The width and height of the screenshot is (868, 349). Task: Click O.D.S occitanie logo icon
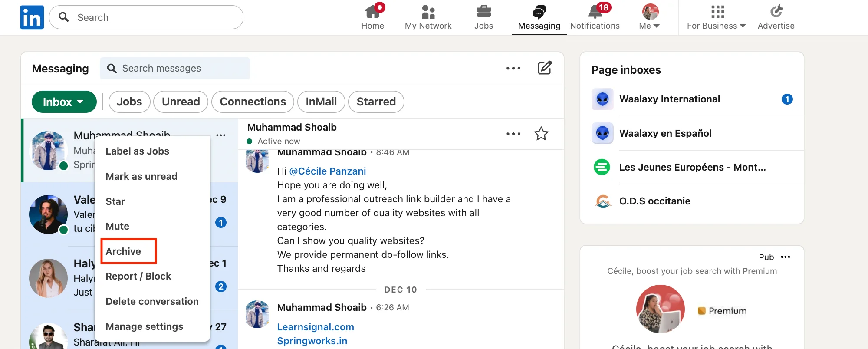point(602,201)
